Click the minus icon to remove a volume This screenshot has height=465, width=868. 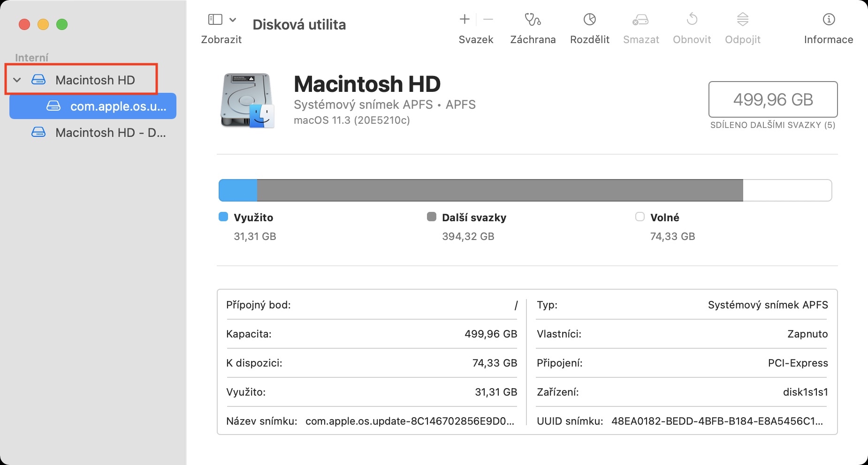[x=488, y=19]
